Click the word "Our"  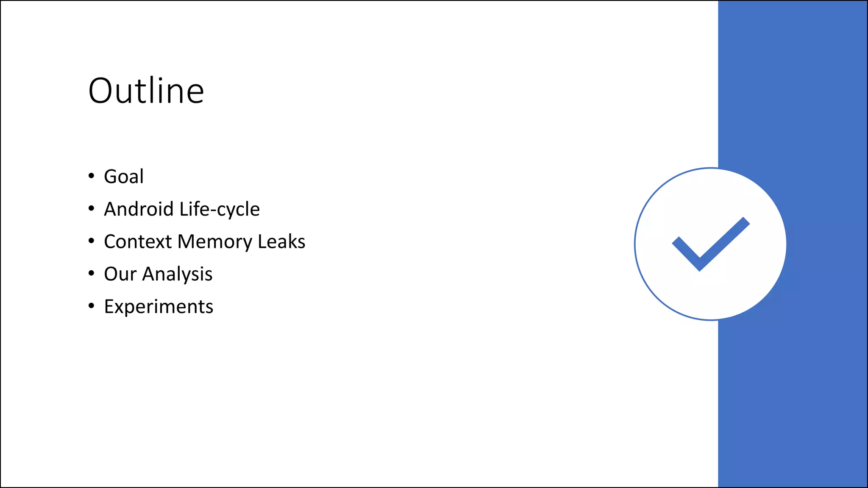pos(120,274)
